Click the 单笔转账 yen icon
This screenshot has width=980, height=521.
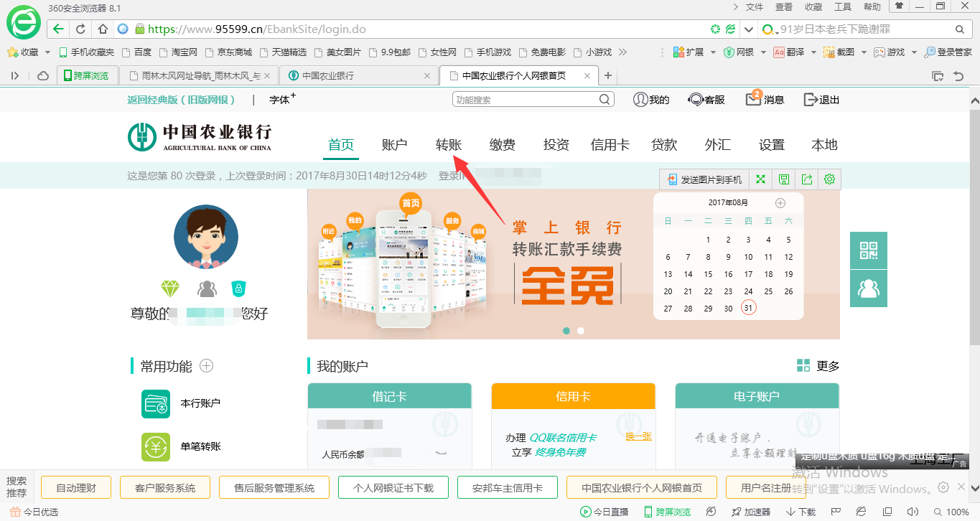(156, 447)
